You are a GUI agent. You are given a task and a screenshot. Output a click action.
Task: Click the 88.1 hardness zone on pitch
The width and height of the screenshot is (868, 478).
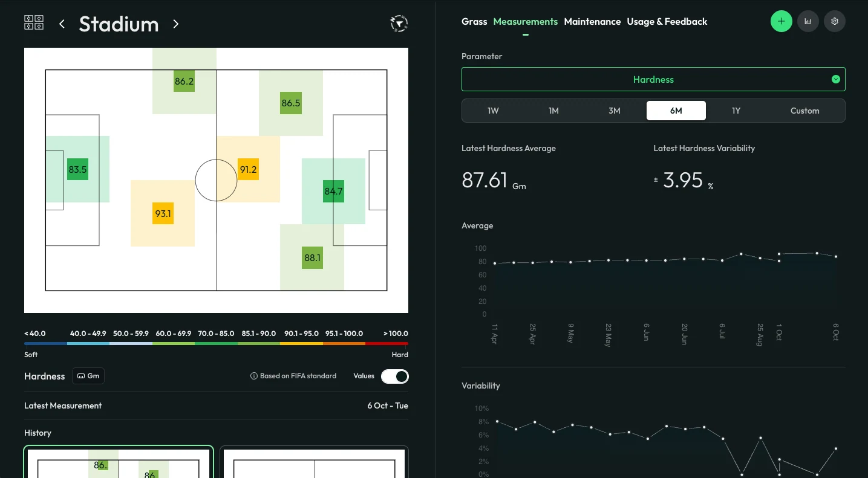point(312,257)
